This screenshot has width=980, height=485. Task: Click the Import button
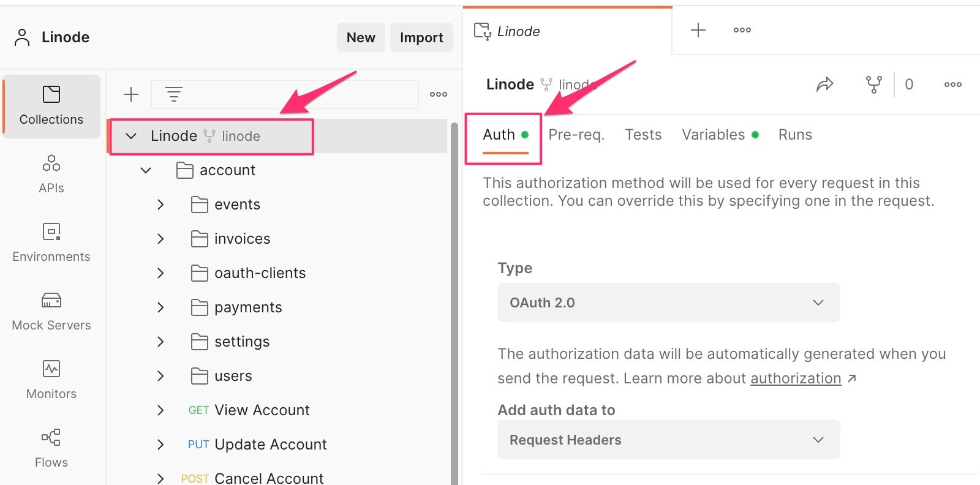click(421, 37)
